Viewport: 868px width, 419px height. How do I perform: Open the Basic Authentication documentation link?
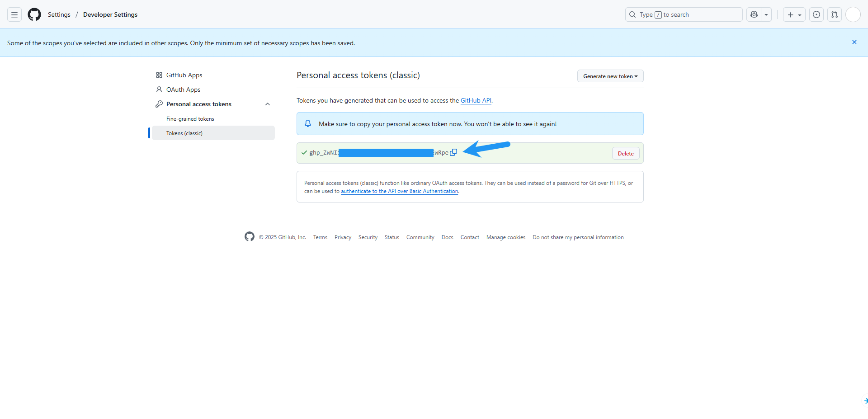(x=399, y=191)
